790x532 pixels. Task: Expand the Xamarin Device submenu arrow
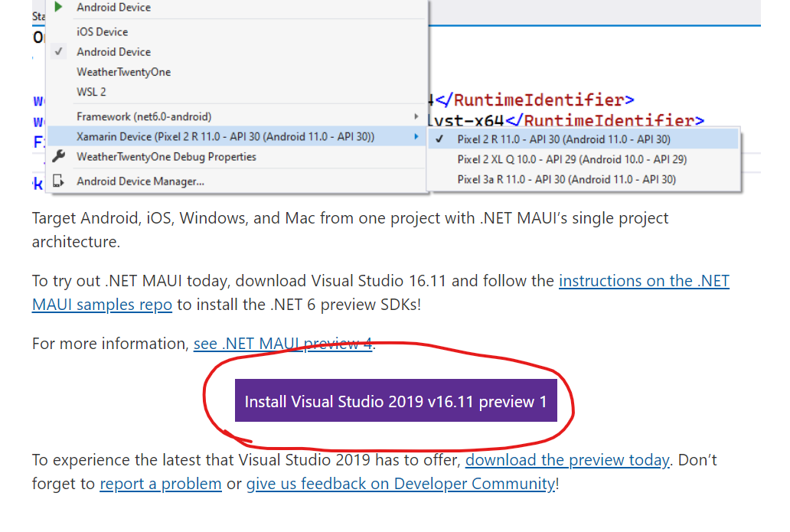coord(416,136)
